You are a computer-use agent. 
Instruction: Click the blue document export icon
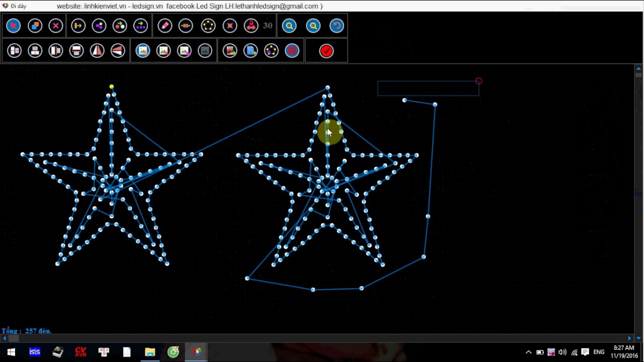pyautogui.click(x=251, y=51)
